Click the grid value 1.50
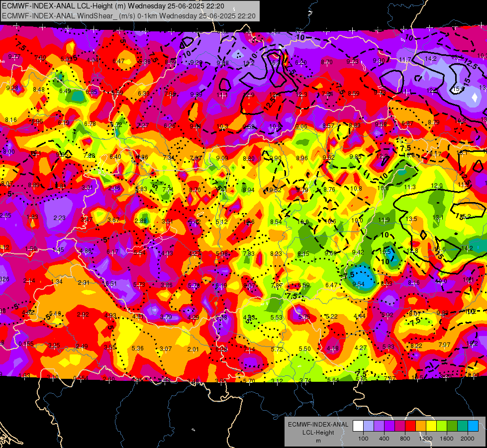Image resolution: width=487 pixels, height=448 pixels. (x=31, y=249)
